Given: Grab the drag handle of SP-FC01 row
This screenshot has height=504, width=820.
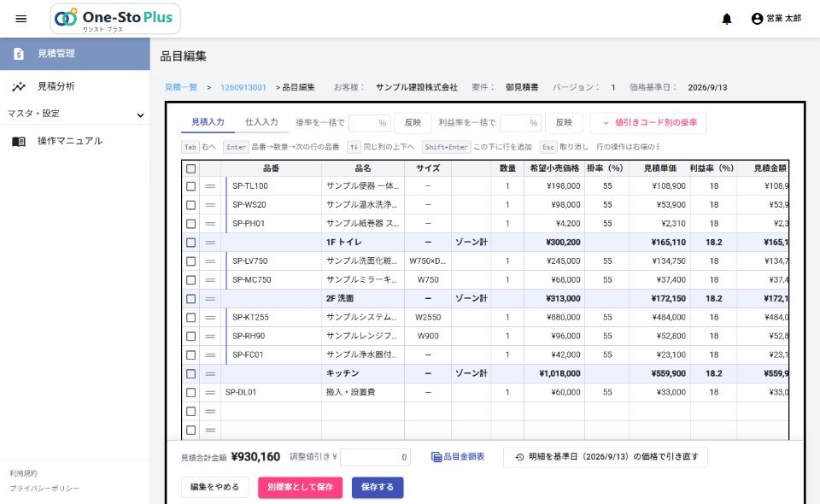Looking at the screenshot, I should (x=210, y=355).
